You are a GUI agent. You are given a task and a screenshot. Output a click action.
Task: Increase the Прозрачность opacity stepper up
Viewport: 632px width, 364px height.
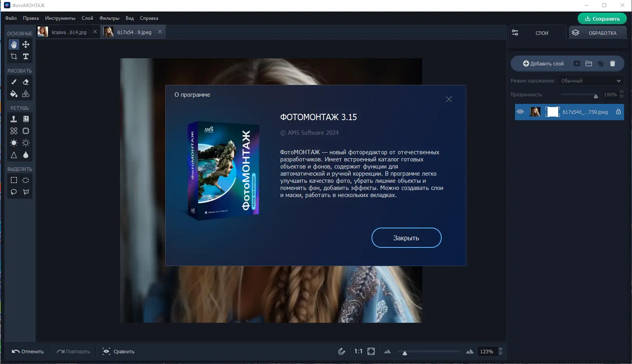tap(621, 92)
